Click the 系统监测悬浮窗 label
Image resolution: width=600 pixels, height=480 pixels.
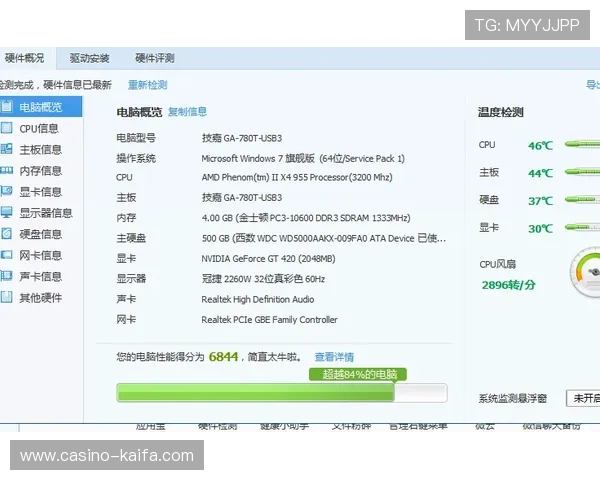513,398
